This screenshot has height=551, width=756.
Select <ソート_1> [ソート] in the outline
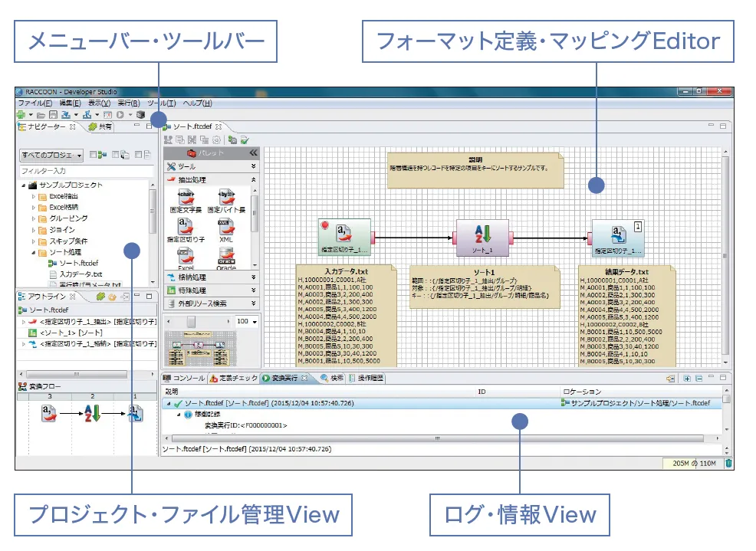[66, 333]
